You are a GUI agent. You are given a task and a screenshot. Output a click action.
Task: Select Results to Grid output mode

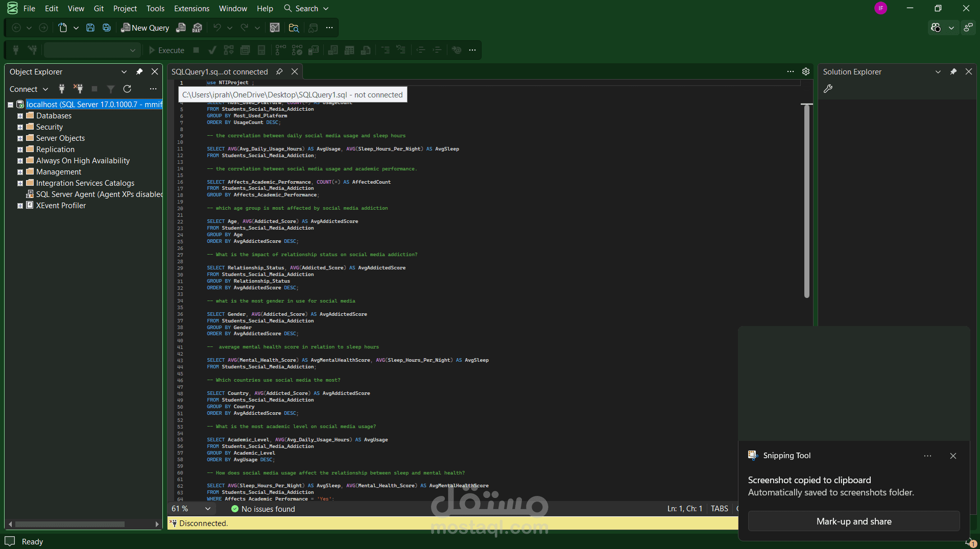[x=349, y=50]
